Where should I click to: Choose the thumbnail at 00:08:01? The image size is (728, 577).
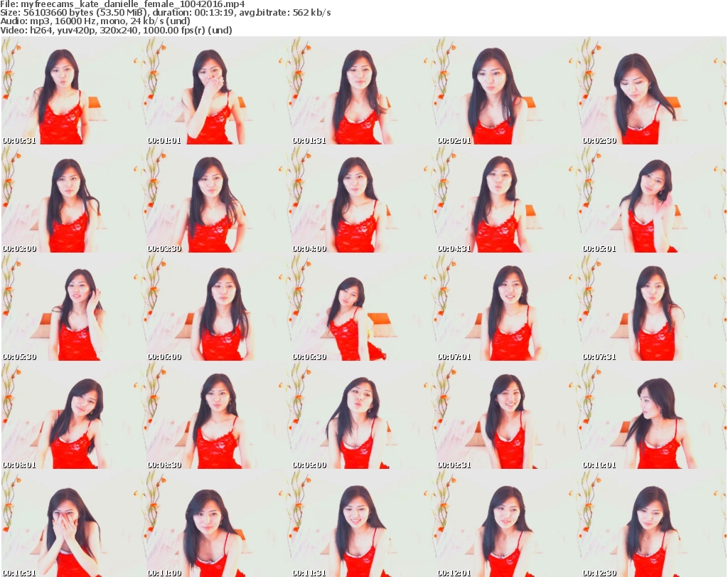[x=73, y=415]
